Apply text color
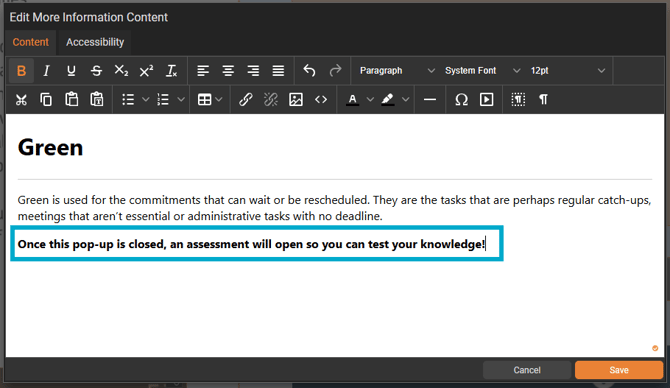 pyautogui.click(x=353, y=100)
